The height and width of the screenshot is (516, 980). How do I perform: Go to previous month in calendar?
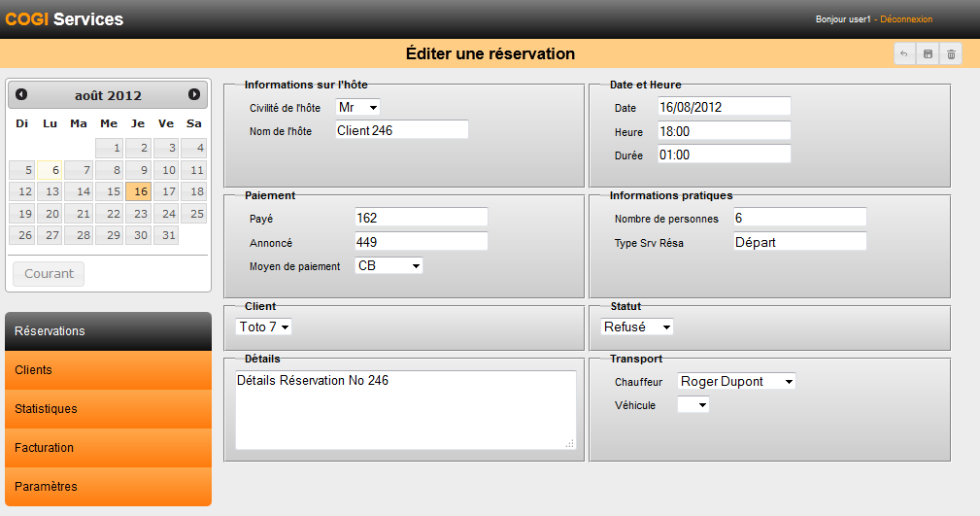(x=21, y=94)
